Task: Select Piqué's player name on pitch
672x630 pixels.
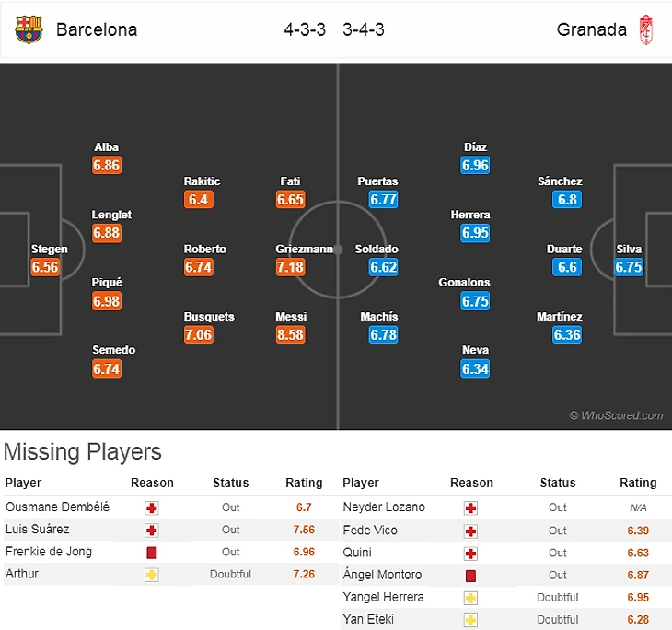Action: click(x=107, y=283)
